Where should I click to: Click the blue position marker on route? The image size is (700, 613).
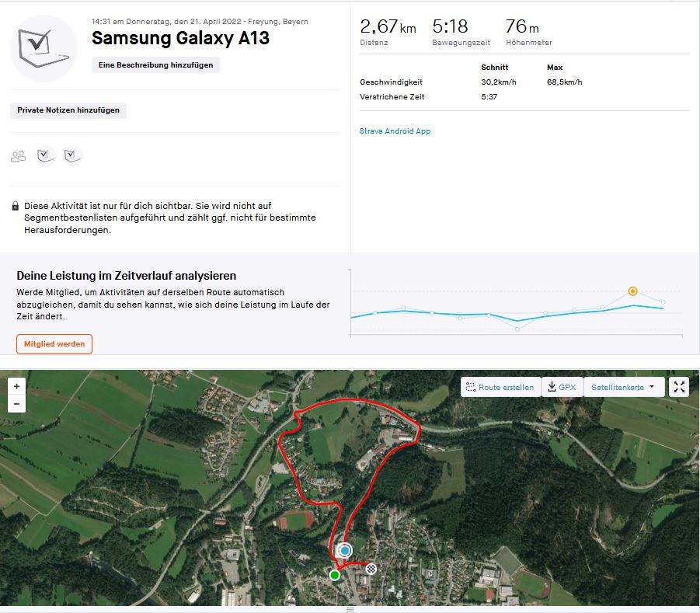[345, 551]
